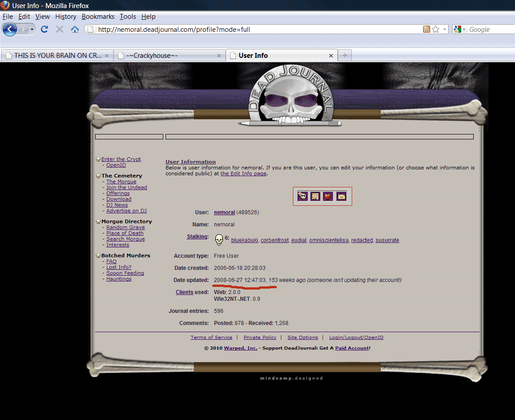
Task: Open the FAQ link
Action: tap(111, 261)
